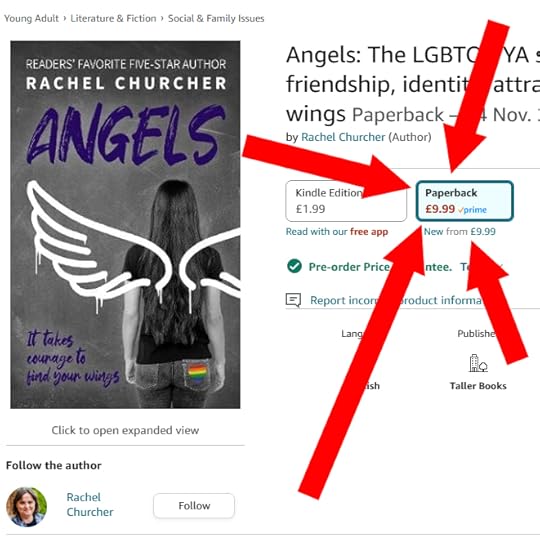This screenshot has height=540, width=540.
Task: Click the green Pre-order Price Guarantee checkmark icon
Action: tap(294, 266)
